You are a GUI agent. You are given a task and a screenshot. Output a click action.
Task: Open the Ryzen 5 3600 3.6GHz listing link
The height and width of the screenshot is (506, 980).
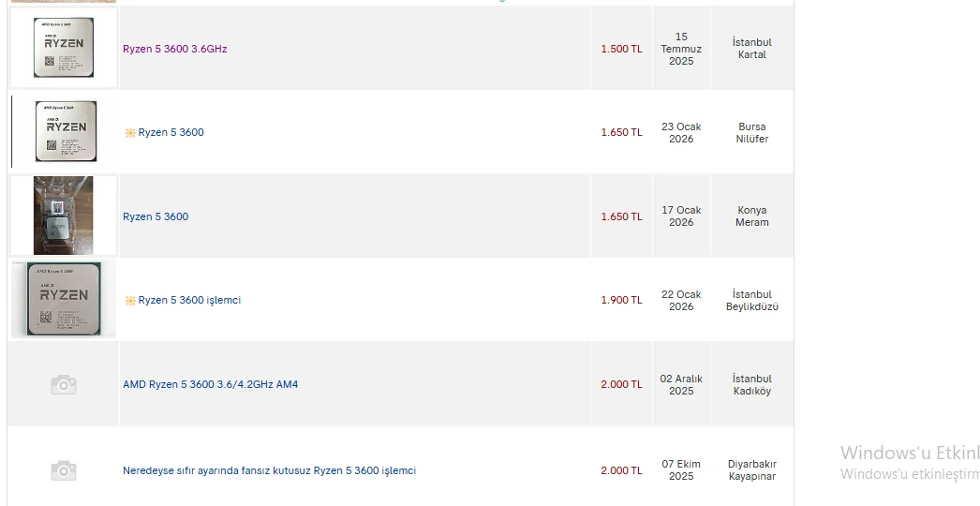175,49
